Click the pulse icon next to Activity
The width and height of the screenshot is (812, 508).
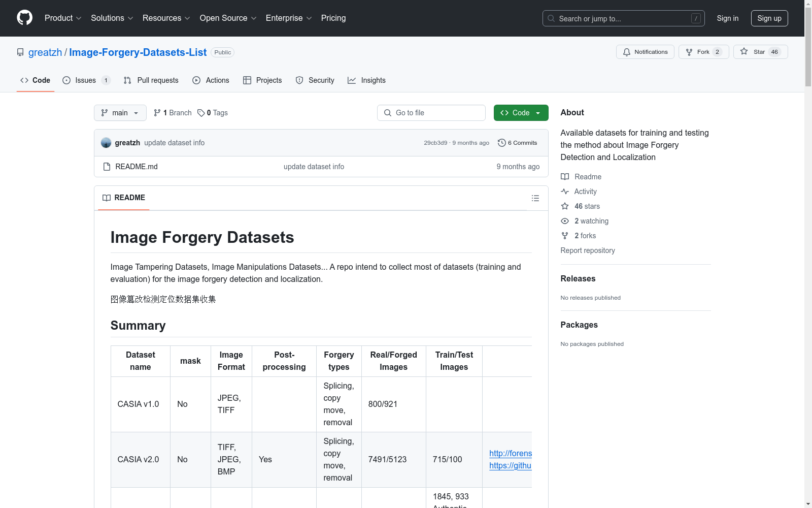coord(565,192)
